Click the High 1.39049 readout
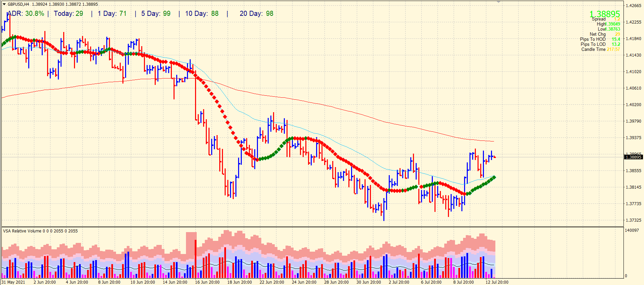 coord(608,24)
